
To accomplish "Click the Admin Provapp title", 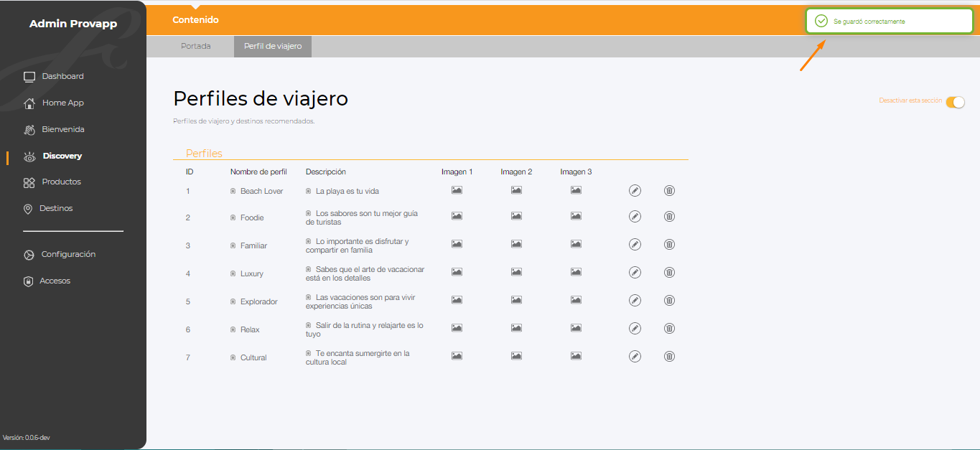I will [73, 24].
